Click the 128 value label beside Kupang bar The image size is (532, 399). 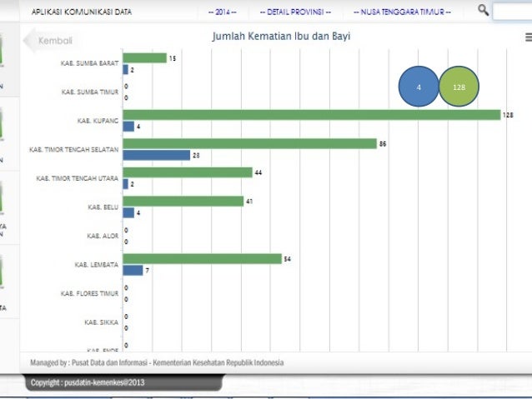508,115
